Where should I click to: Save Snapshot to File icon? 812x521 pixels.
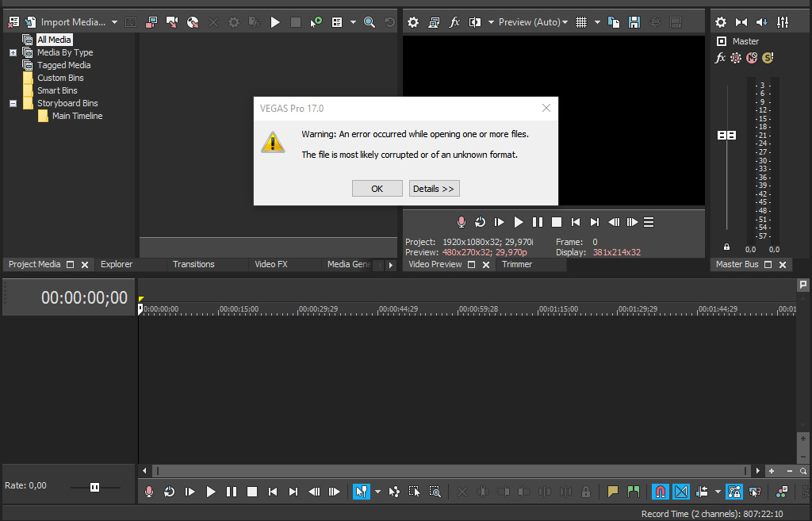click(x=634, y=21)
